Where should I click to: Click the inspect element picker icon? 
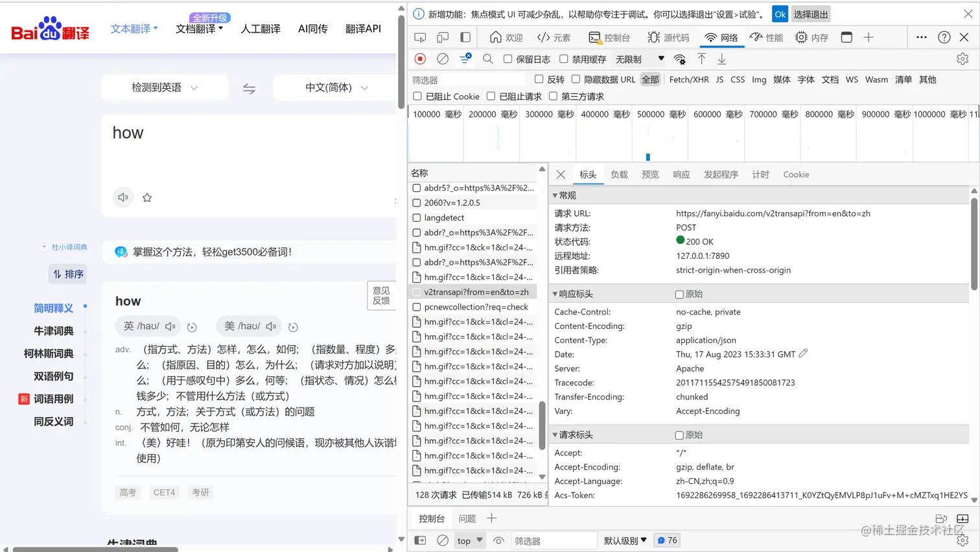pyautogui.click(x=420, y=38)
